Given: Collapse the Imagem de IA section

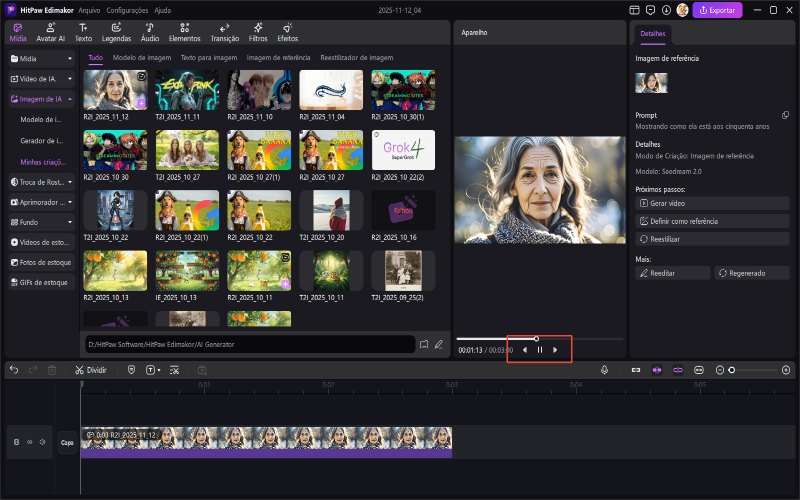Looking at the screenshot, I should 70,99.
